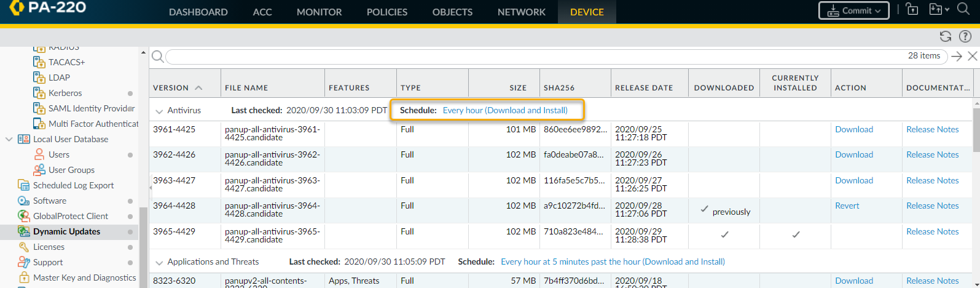Open Licenses from the sidebar

click(49, 247)
